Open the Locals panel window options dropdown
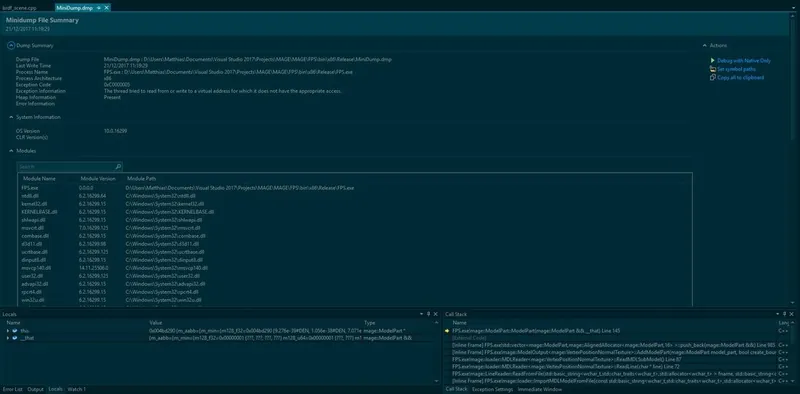Screen dimensions: 800x394 (x=421, y=314)
